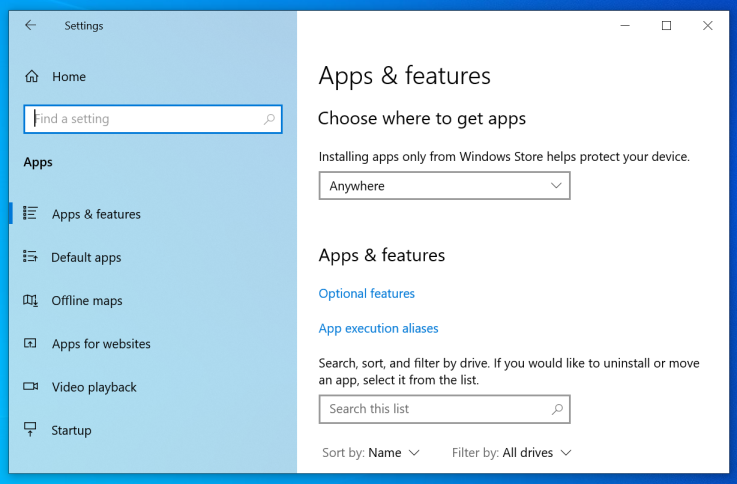737x484 pixels.
Task: Open the App execution aliases link
Action: pyautogui.click(x=378, y=328)
